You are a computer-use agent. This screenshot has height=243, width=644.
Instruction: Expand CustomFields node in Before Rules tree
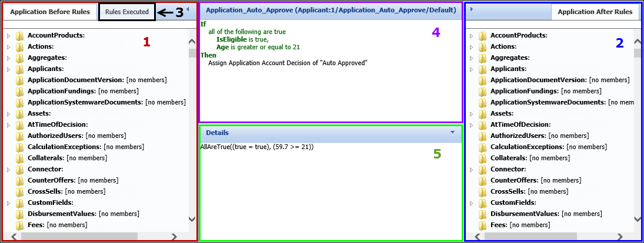click(x=9, y=203)
